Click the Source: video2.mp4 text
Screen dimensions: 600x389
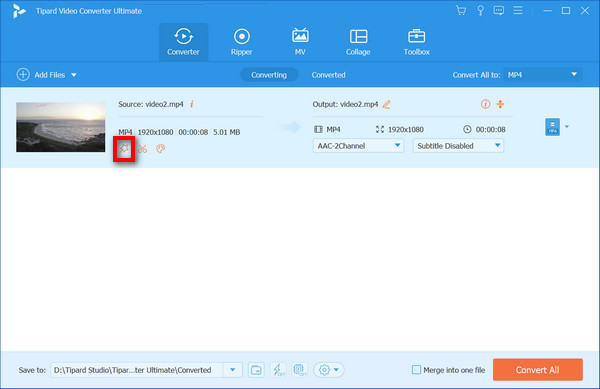[151, 104]
